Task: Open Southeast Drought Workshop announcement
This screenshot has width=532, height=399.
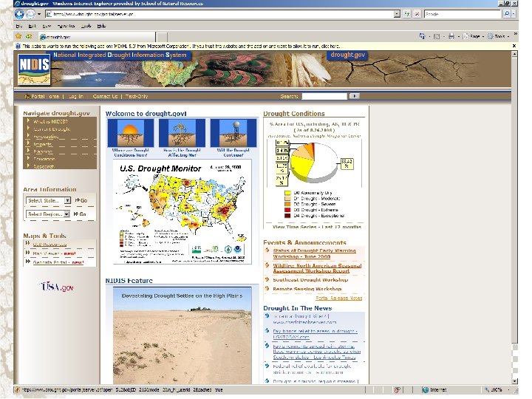Action: 310,280
